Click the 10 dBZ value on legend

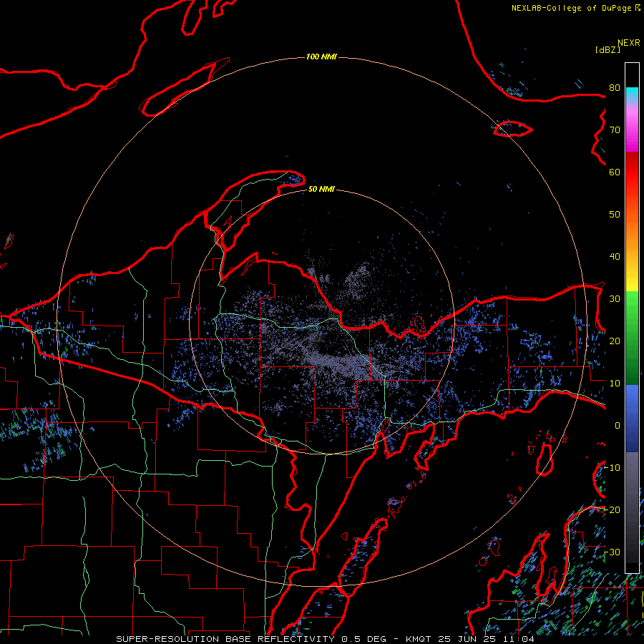point(615,384)
